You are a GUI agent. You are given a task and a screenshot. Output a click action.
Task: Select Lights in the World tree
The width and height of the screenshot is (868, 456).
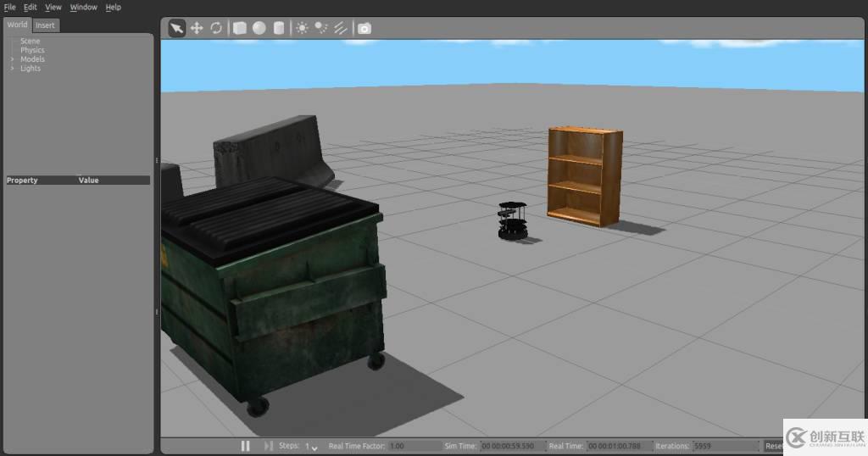pos(31,69)
